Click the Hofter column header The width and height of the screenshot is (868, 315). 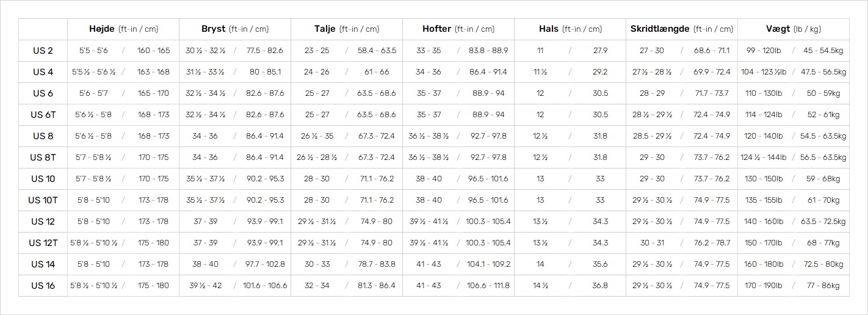(458, 29)
